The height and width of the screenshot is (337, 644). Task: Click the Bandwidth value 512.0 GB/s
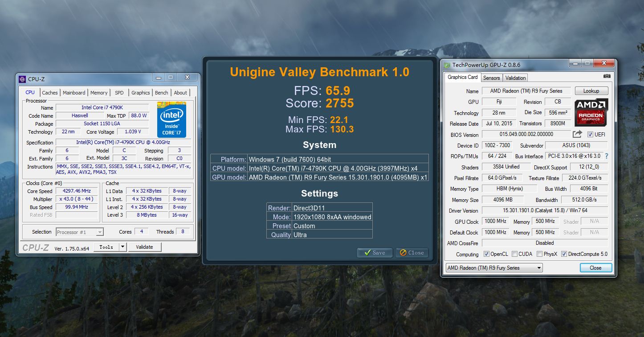(x=584, y=200)
